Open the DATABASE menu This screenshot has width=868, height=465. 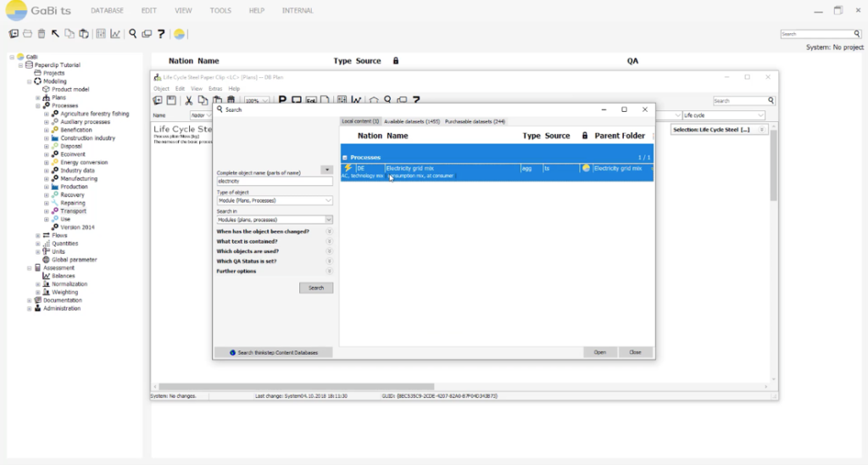click(x=107, y=10)
